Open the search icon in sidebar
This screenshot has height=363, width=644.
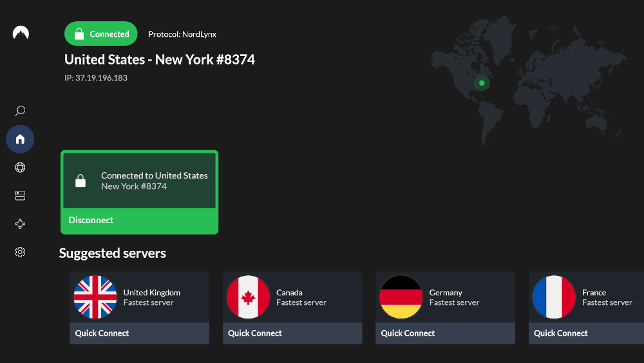(20, 111)
